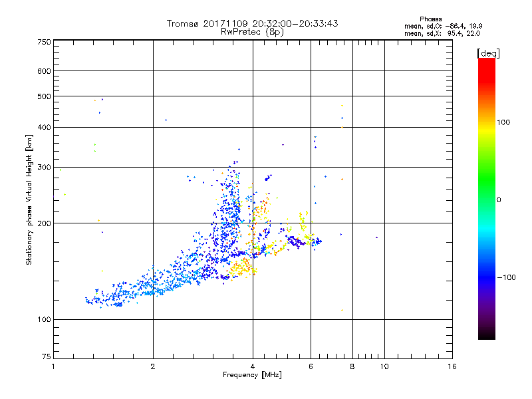Select the 'RwPretec (8p)' subtitle
The width and height of the screenshot is (532, 399).
[x=252, y=32]
